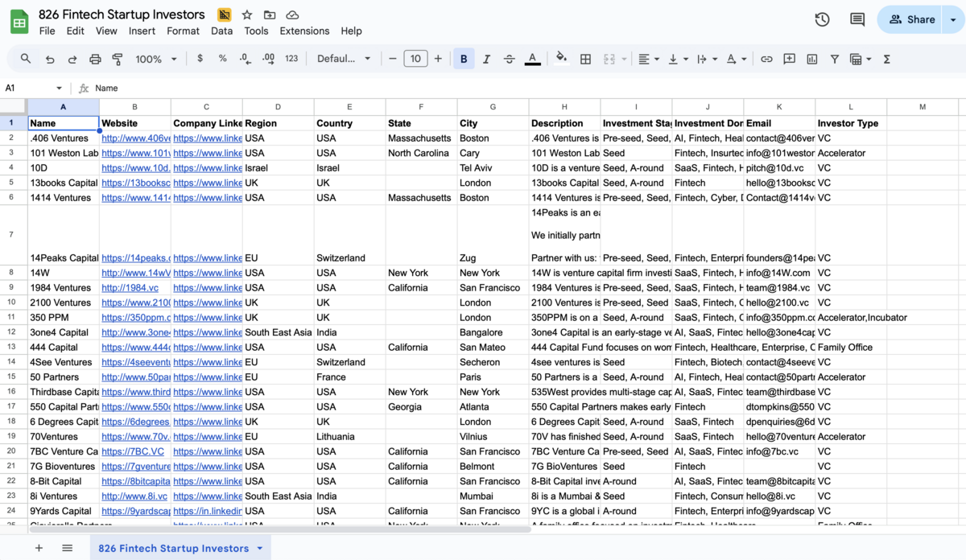Insert a chart from the toolbar
Image resolution: width=966 pixels, height=560 pixels.
pos(811,59)
